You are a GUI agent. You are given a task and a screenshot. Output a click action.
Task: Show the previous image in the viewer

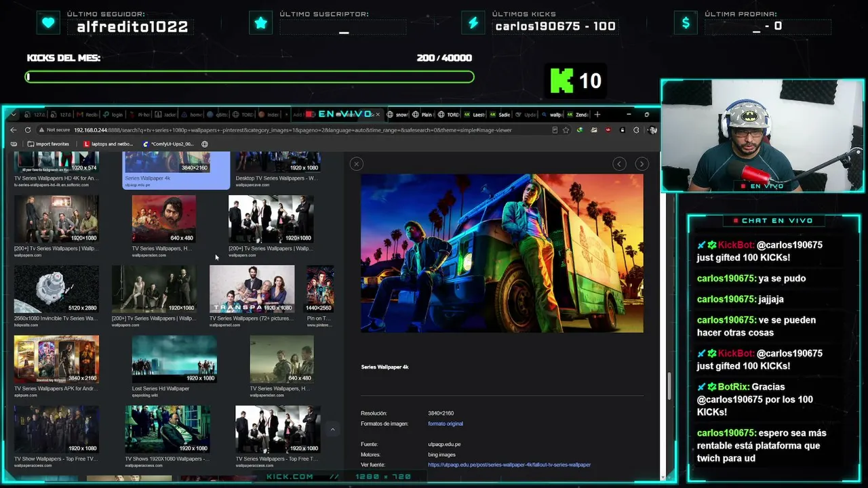click(619, 163)
